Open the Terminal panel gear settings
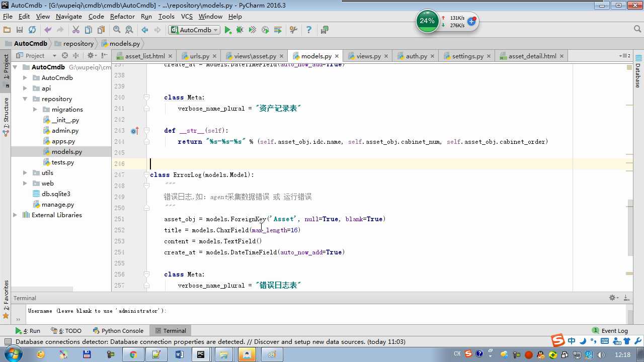 613,298
